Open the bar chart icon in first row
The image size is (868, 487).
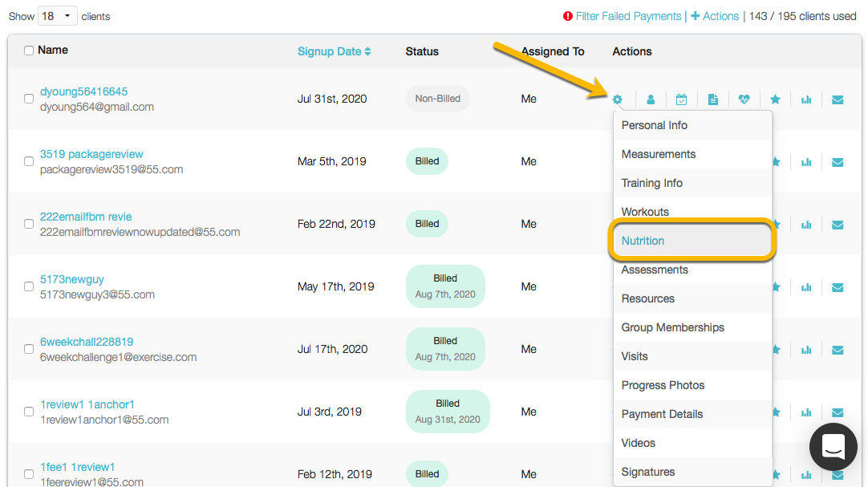click(x=806, y=99)
